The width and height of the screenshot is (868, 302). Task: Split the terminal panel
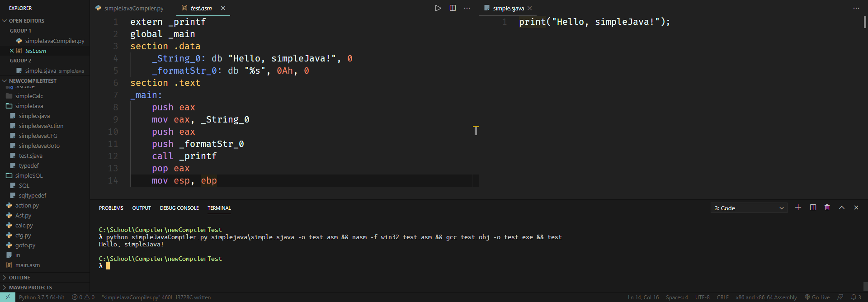pos(813,208)
